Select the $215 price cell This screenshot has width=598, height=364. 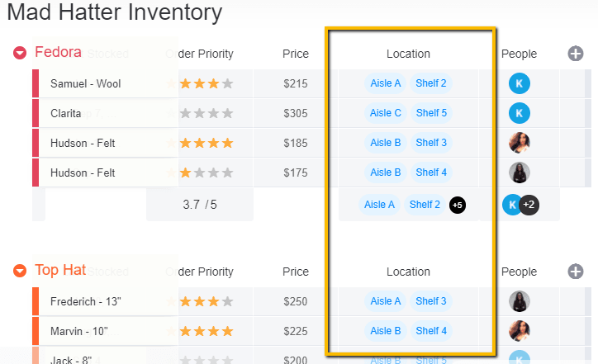[295, 83]
